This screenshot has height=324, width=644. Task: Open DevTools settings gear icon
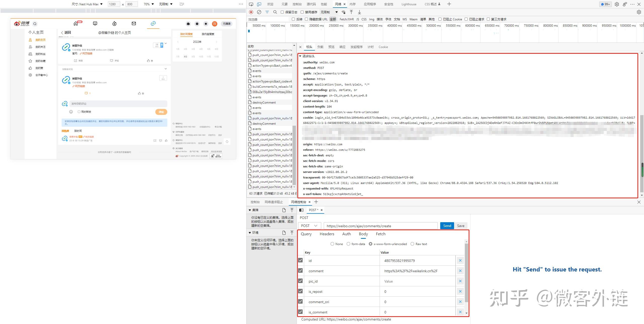[x=617, y=4]
